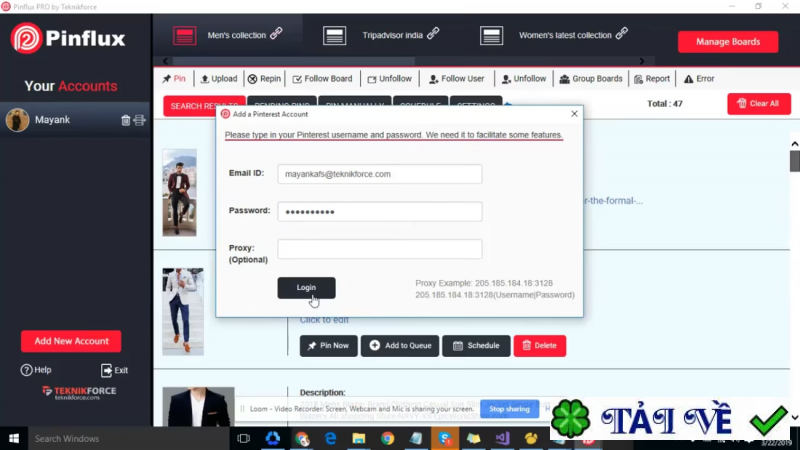800x450 pixels.
Task: Open Microsoft Edge from taskbar
Action: pyautogui.click(x=330, y=438)
